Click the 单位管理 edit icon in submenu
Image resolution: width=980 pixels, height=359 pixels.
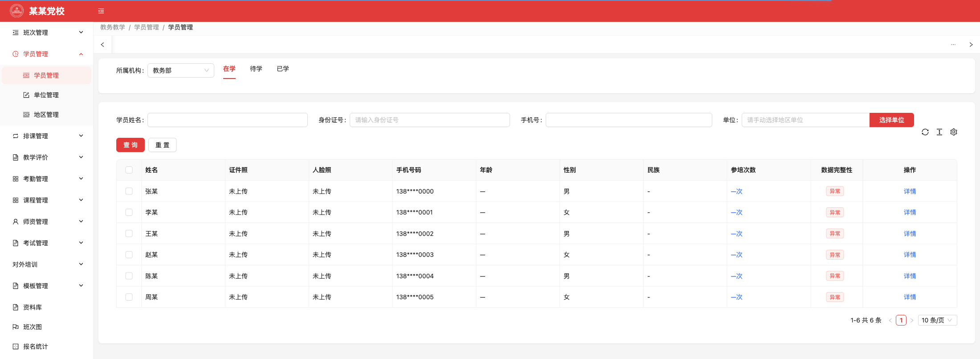[x=26, y=95]
